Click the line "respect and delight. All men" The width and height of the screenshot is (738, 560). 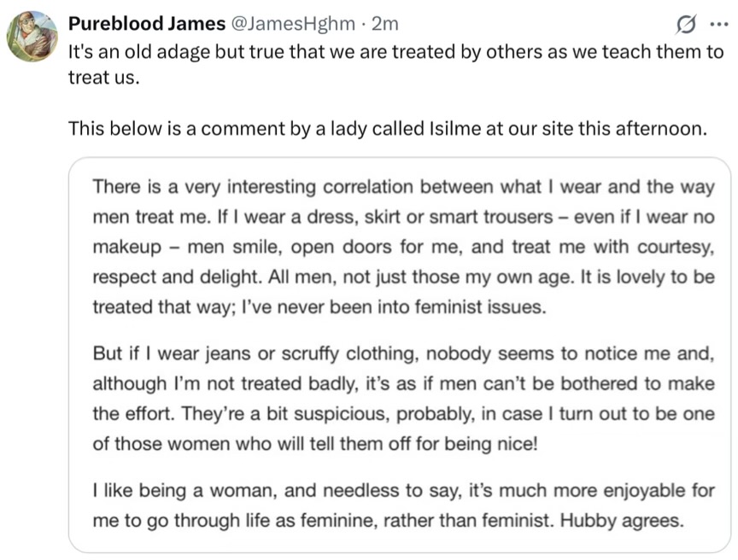[x=404, y=277]
